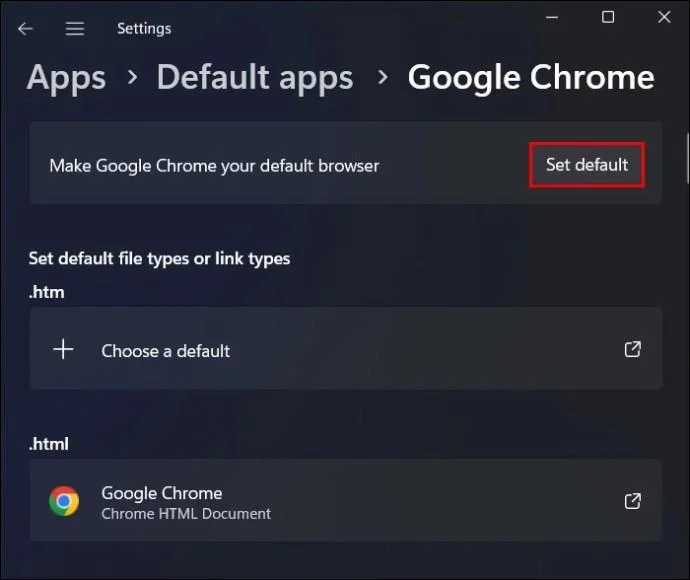Open external link icon in .html row
Screen dimensions: 690x580
(x=633, y=501)
